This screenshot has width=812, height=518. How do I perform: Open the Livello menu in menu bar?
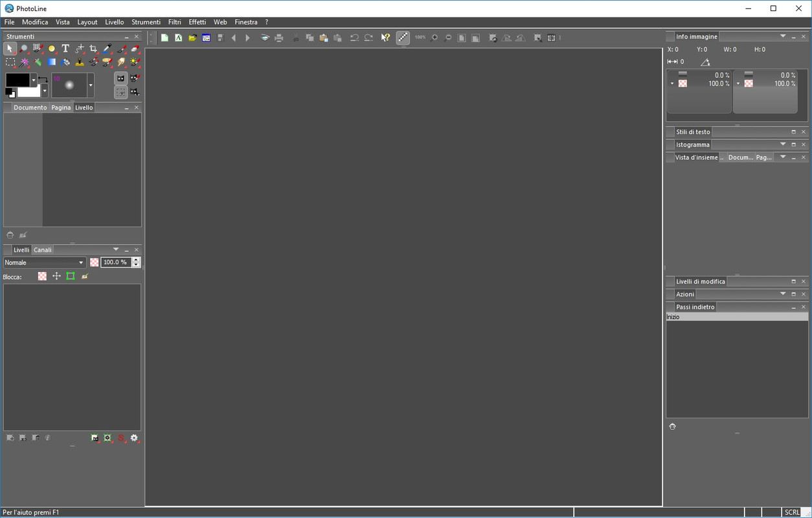pos(114,22)
